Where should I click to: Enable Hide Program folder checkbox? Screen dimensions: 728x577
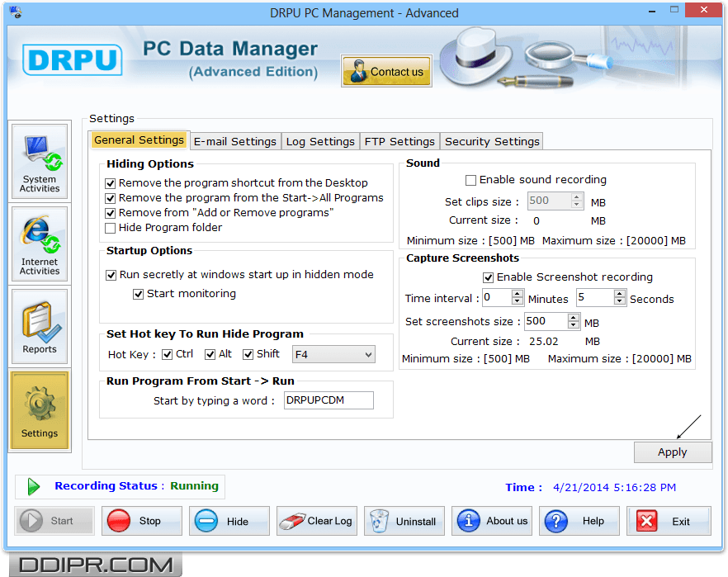click(110, 228)
